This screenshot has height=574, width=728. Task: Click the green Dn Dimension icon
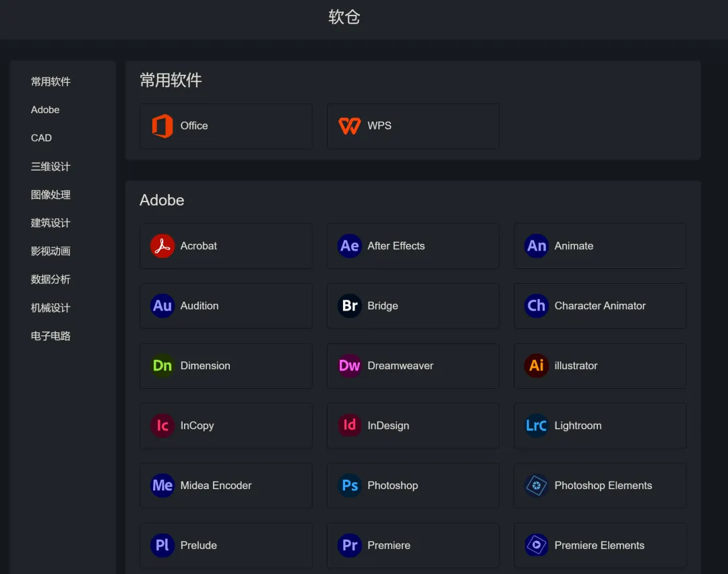tap(162, 366)
